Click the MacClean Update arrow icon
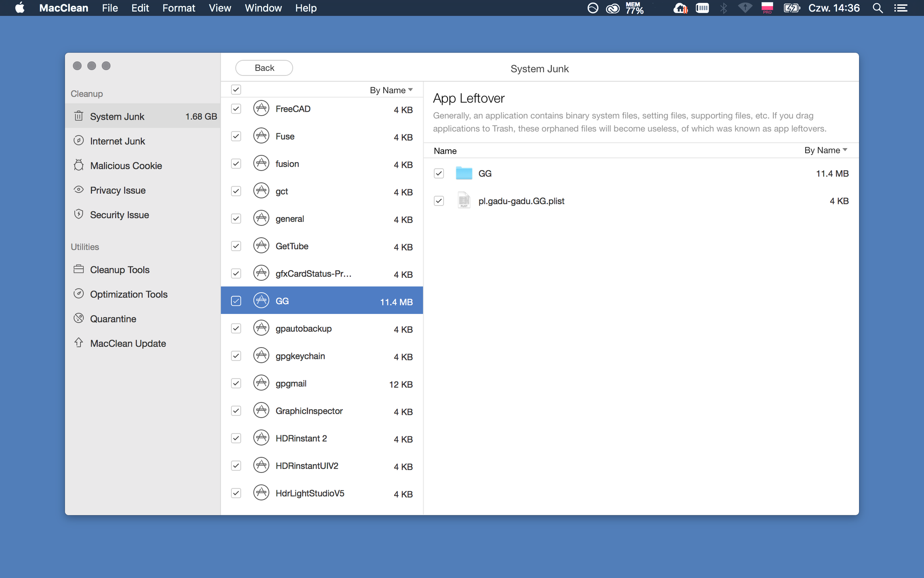This screenshot has height=578, width=924. point(79,342)
